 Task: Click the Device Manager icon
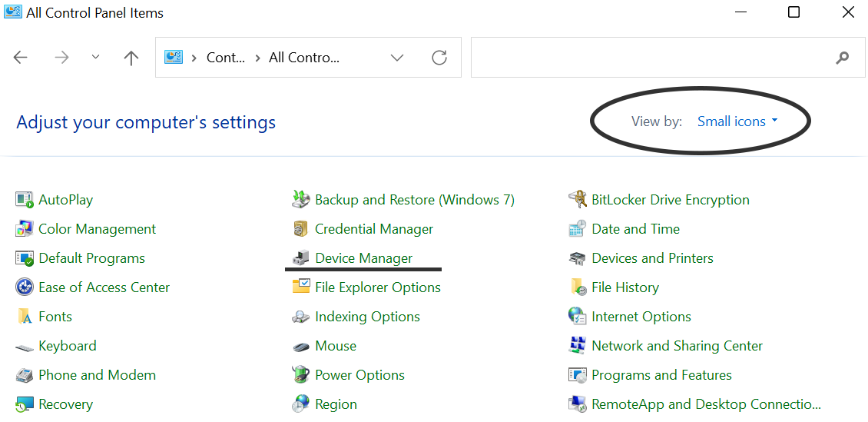(x=300, y=258)
